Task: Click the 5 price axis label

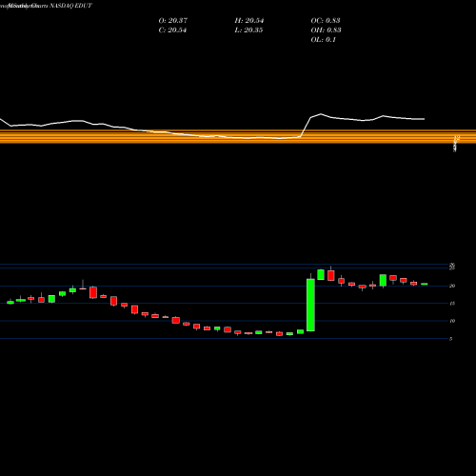Action: 450,339
